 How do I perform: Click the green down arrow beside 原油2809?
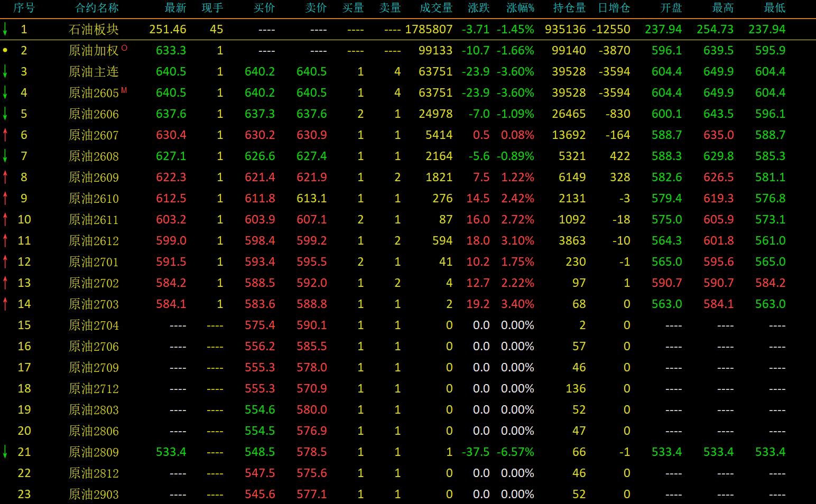point(5,452)
